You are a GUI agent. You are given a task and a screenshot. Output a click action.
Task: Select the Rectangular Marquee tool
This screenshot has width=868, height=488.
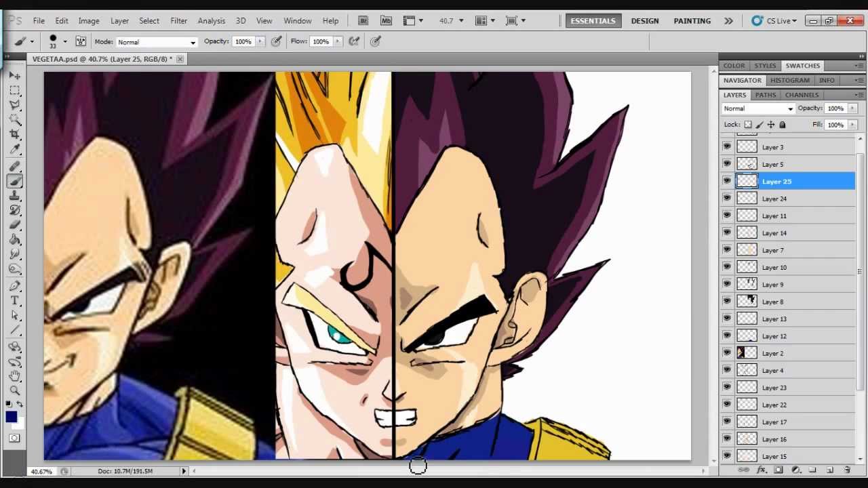(x=14, y=90)
